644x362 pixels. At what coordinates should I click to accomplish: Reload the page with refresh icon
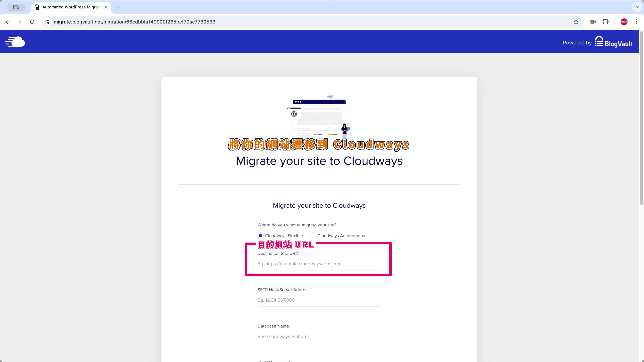point(32,22)
